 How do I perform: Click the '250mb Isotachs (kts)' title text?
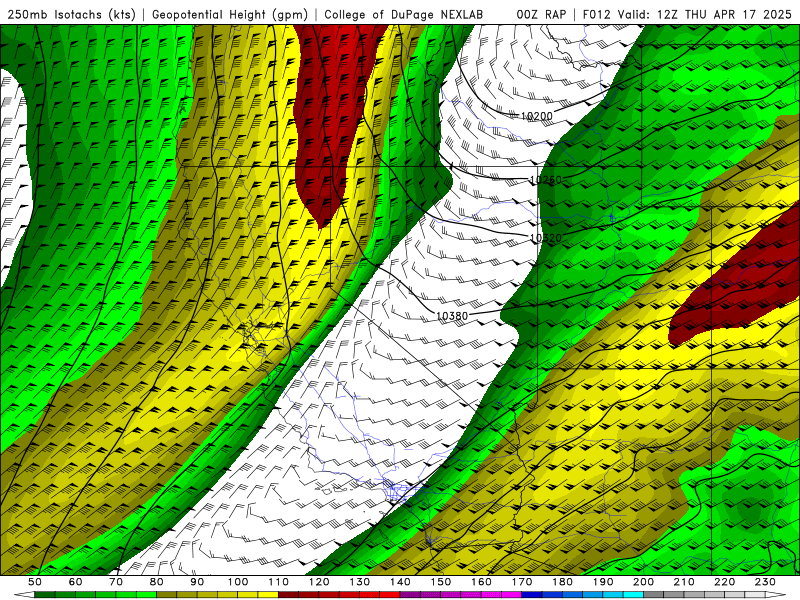pos(71,14)
